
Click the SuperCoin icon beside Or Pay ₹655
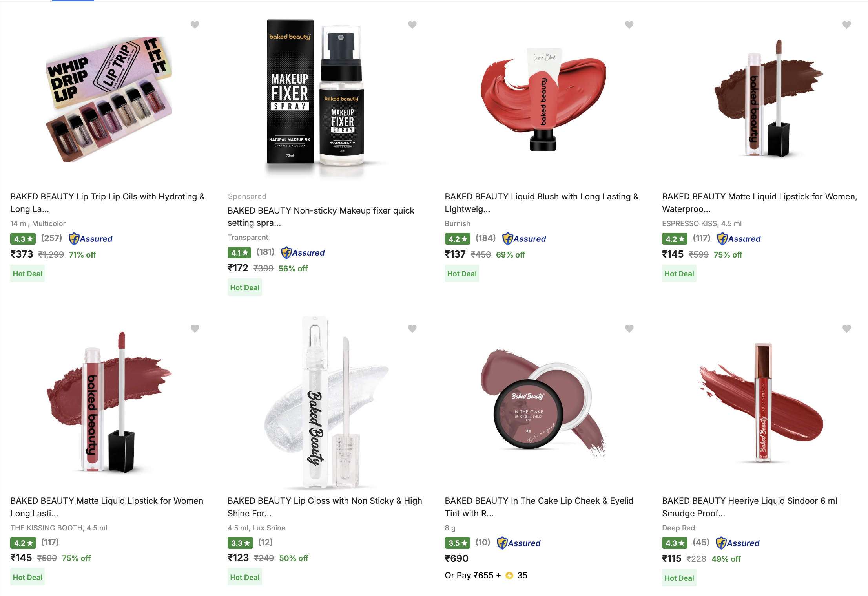(509, 576)
